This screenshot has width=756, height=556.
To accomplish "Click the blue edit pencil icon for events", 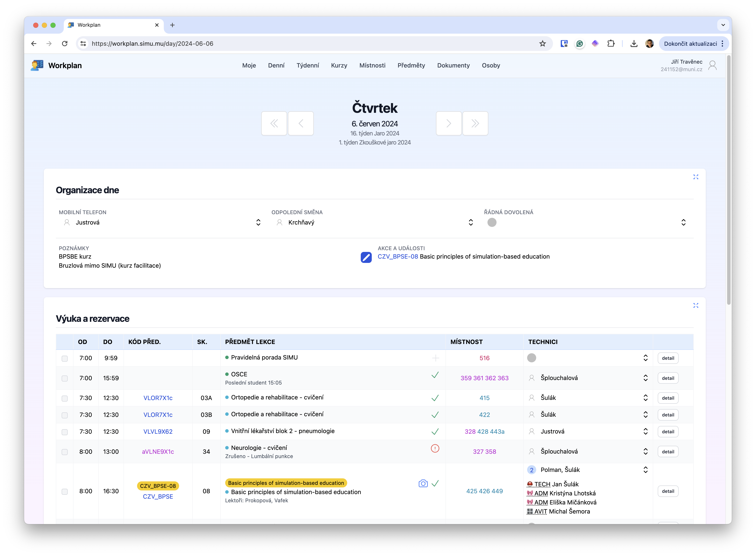I will [x=366, y=257].
